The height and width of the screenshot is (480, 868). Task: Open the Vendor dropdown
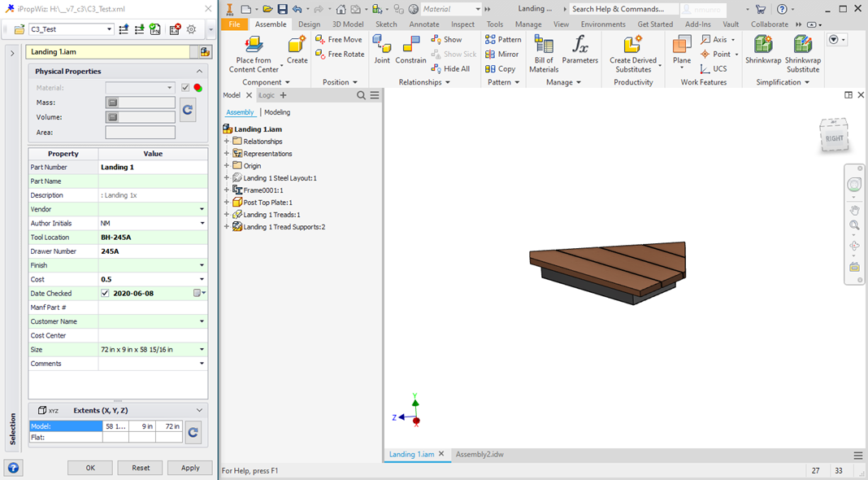point(202,210)
